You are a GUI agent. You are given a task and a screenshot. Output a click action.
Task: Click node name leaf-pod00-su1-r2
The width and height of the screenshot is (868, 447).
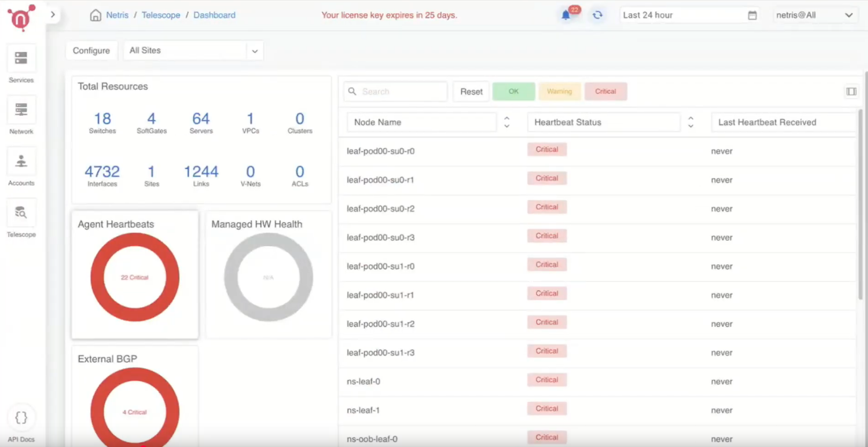[x=381, y=324]
